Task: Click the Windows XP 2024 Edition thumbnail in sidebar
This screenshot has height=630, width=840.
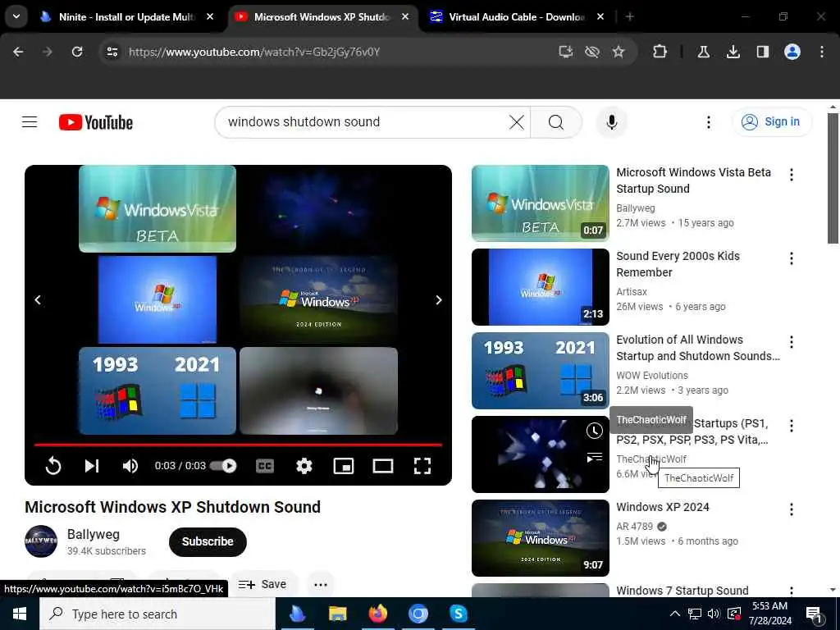Action: 540,538
